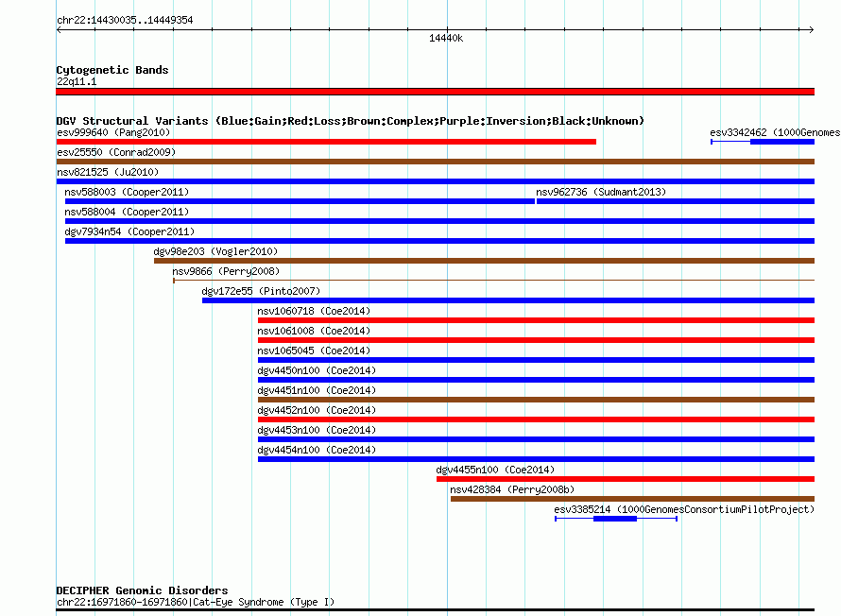Open the nsv821525 (Ju2010) variant

click(x=108, y=172)
